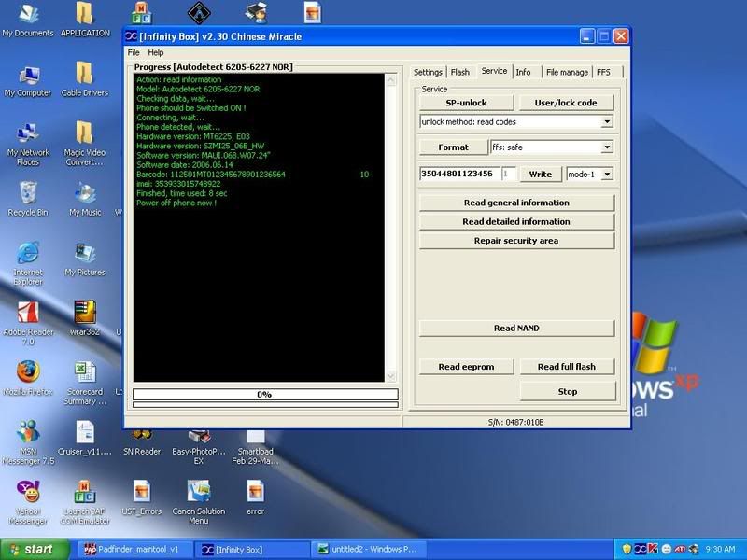Click the IMEI input field showing 35044801123456
The height and width of the screenshot is (560, 747).
pos(460,174)
